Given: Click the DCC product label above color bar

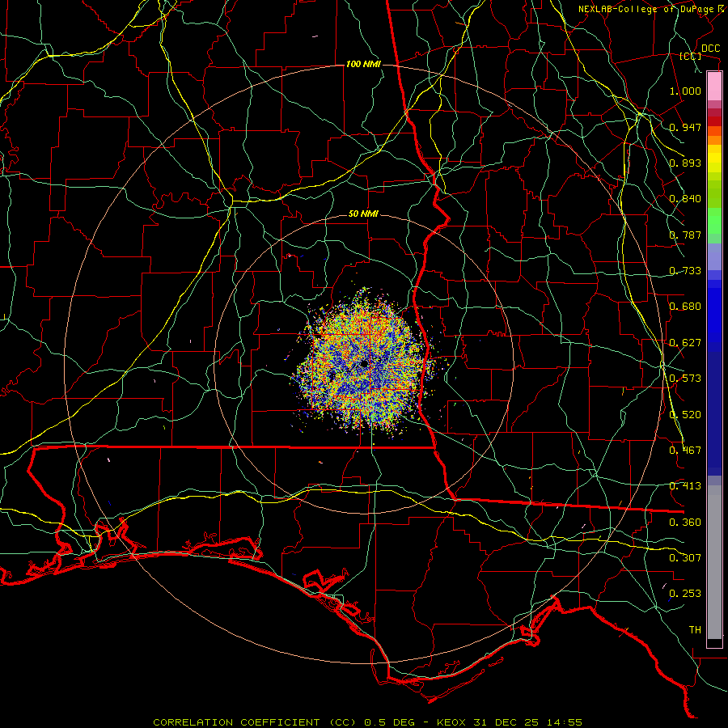Looking at the screenshot, I should [x=710, y=49].
